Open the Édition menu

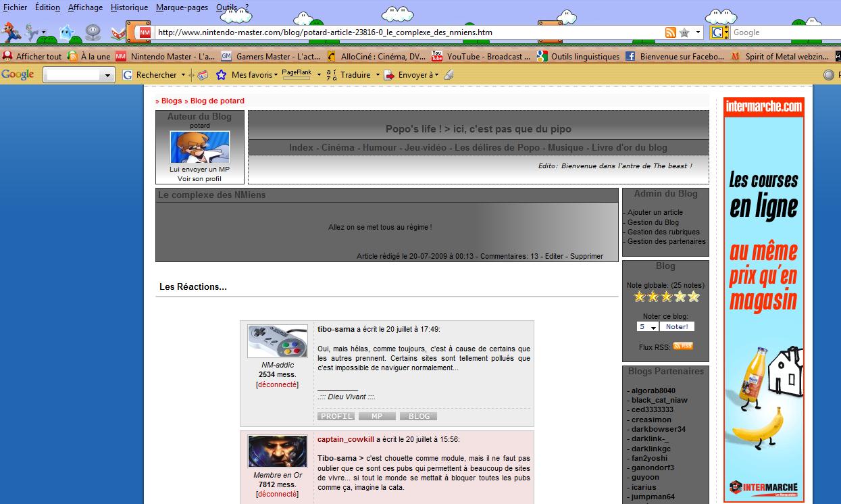pos(47,7)
